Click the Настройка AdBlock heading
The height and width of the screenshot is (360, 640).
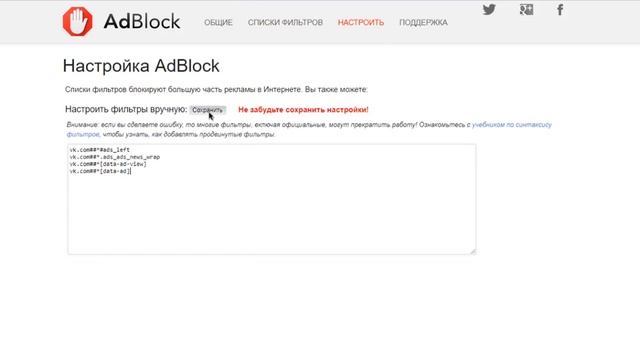141,66
